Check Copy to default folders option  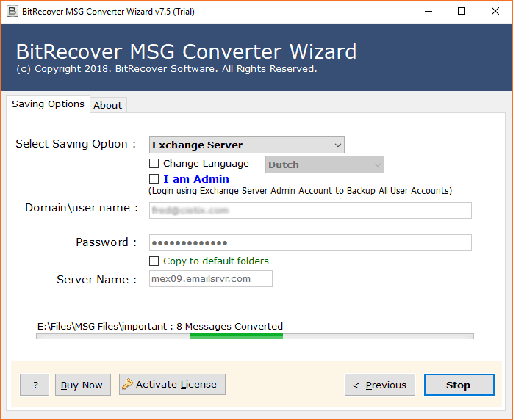154,261
